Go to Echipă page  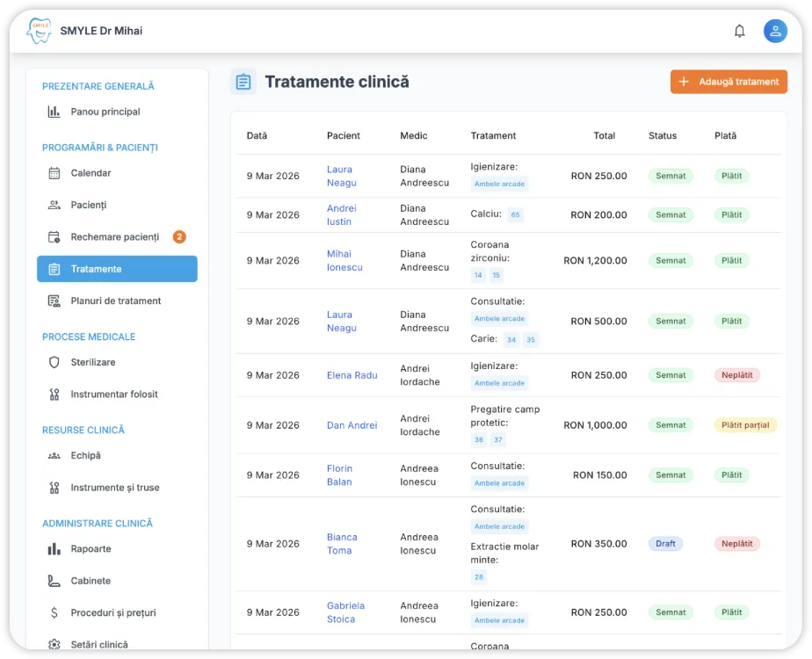[117, 455]
